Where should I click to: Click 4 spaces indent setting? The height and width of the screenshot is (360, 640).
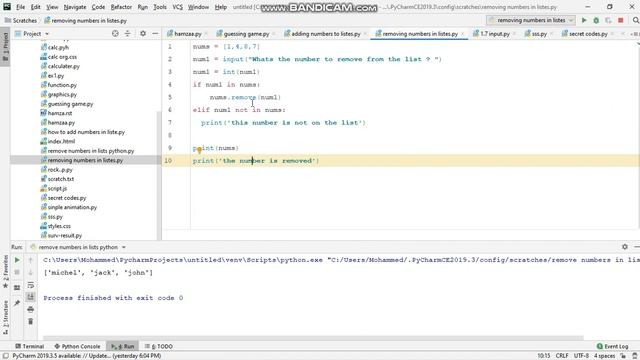coord(604,356)
